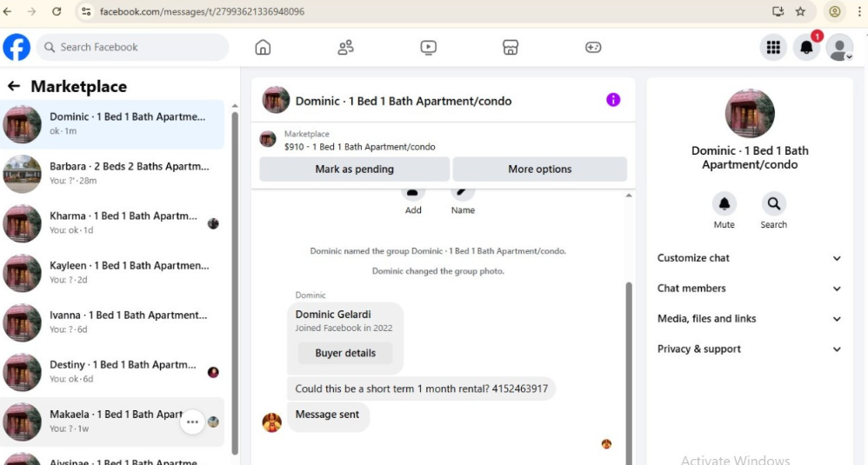This screenshot has height=465, width=868.
Task: Open the Chrome profile icon
Action: point(834,11)
